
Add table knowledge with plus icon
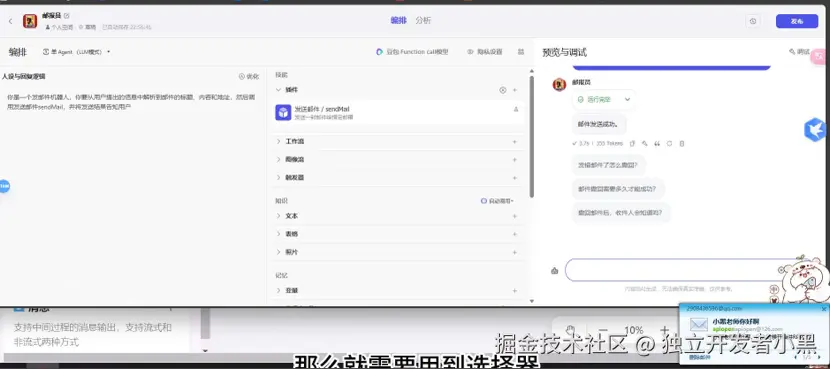[515, 233]
